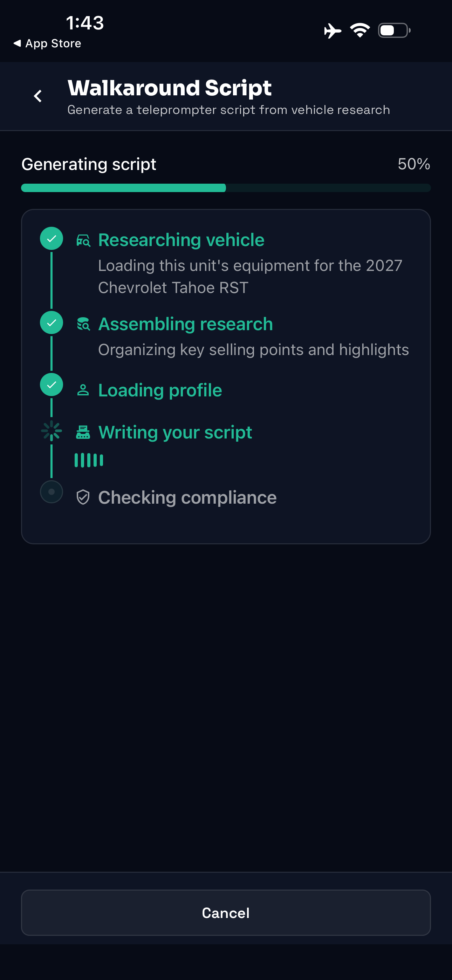This screenshot has width=452, height=980.
Task: Tap the back chevron beside Walkaround Script
Action: (x=38, y=96)
